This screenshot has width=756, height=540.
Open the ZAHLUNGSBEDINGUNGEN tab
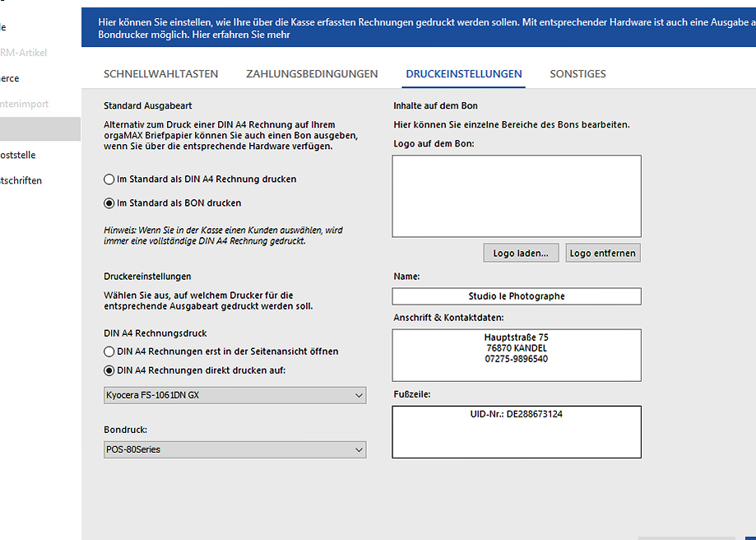(x=312, y=74)
